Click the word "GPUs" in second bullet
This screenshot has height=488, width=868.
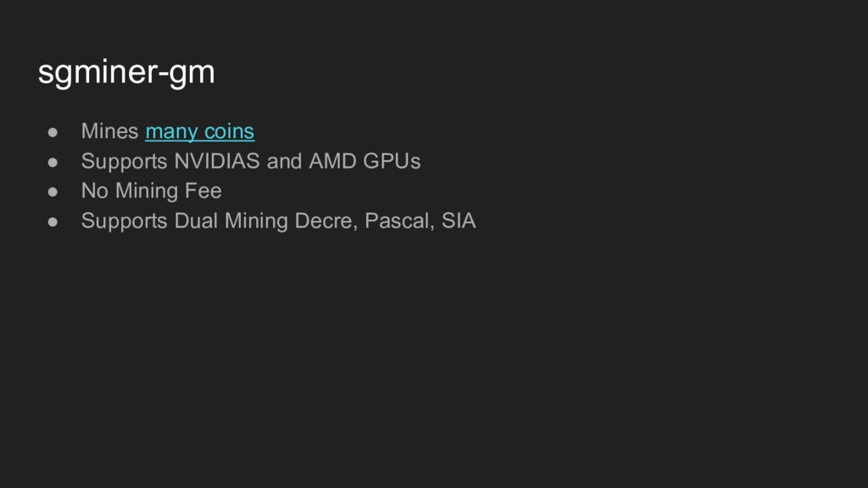pos(392,161)
